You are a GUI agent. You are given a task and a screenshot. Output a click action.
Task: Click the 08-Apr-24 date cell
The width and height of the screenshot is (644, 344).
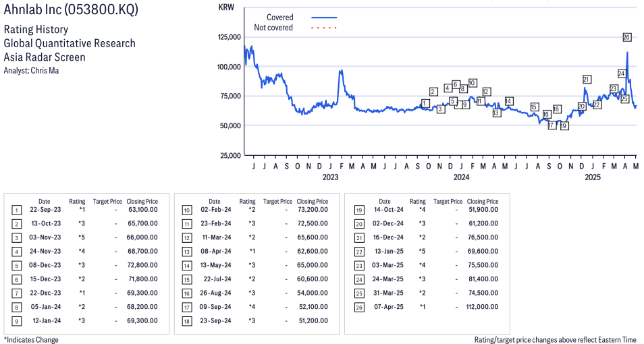pyautogui.click(x=215, y=251)
